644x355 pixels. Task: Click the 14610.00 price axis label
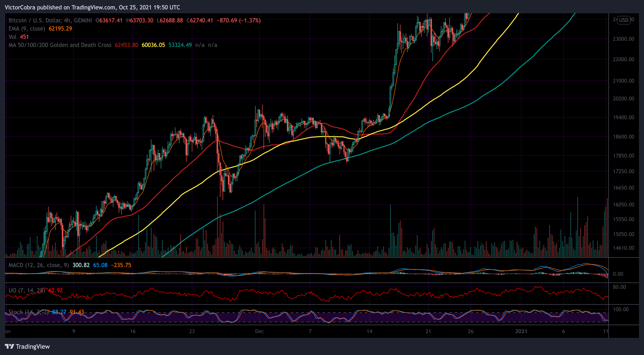point(623,248)
